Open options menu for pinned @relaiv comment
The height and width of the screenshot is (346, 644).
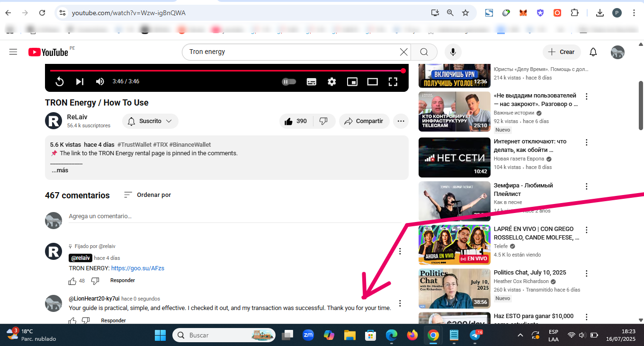click(400, 251)
